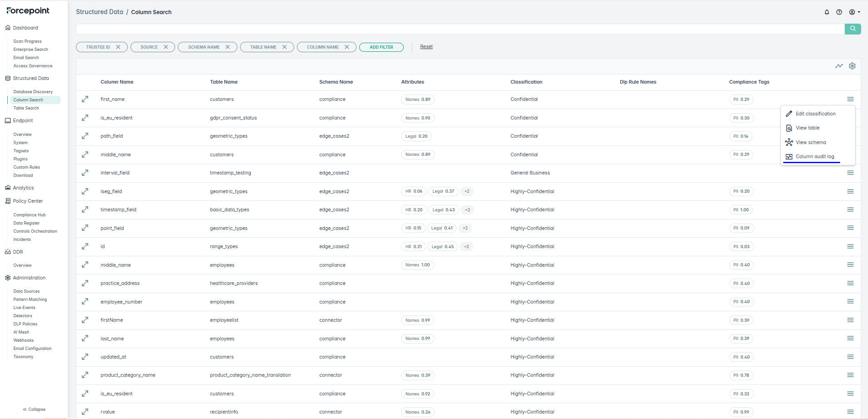Viewport: 868px width, 419px height.
Task: Choose Column audit log menu entry
Action: click(x=814, y=156)
